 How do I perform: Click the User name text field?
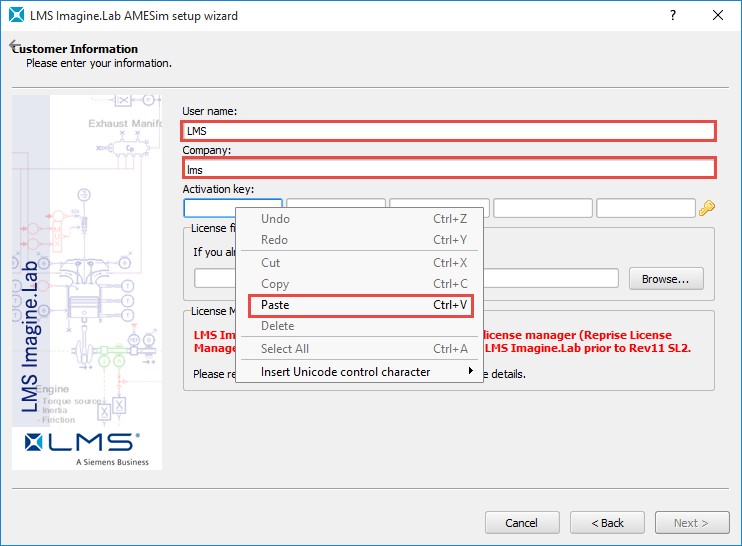449,131
